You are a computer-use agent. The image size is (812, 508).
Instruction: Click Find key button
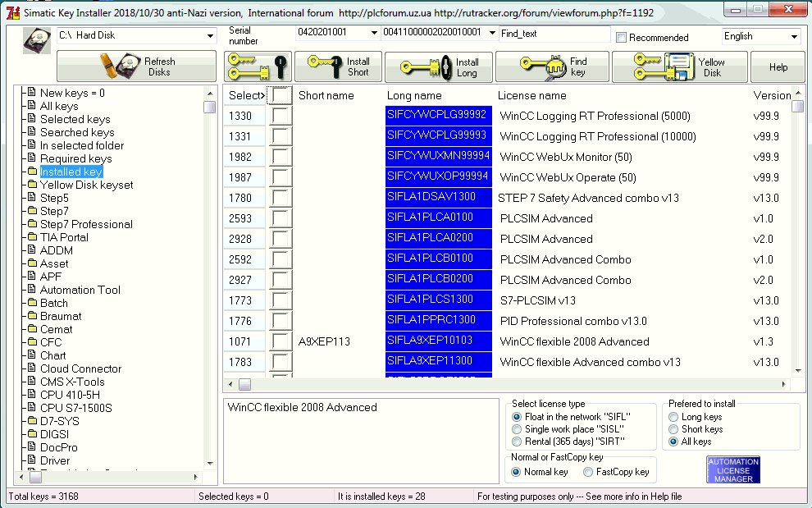[x=552, y=66]
